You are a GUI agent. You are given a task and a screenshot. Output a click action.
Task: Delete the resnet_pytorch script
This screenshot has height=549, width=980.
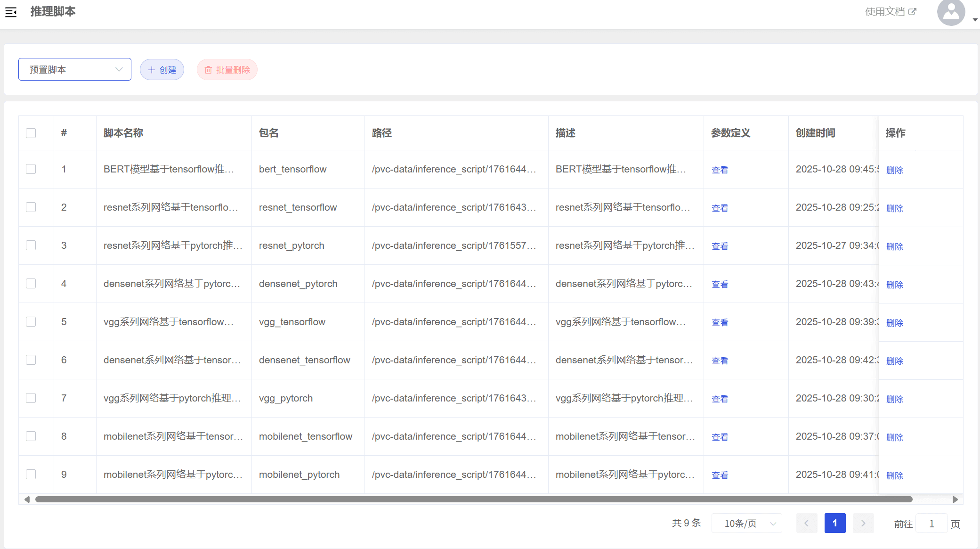point(894,246)
